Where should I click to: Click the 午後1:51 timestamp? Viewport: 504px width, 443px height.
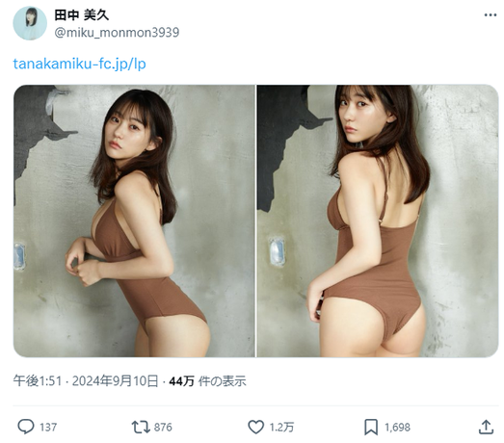38,381
